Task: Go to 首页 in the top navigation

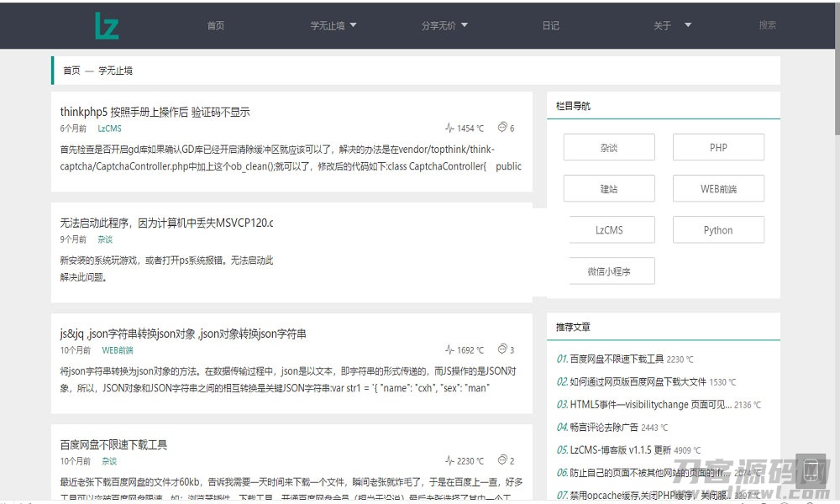Action: tap(216, 25)
